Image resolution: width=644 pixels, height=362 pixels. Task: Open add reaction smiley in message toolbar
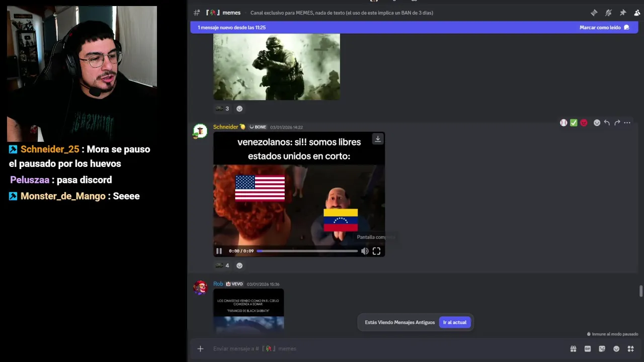pos(597,123)
